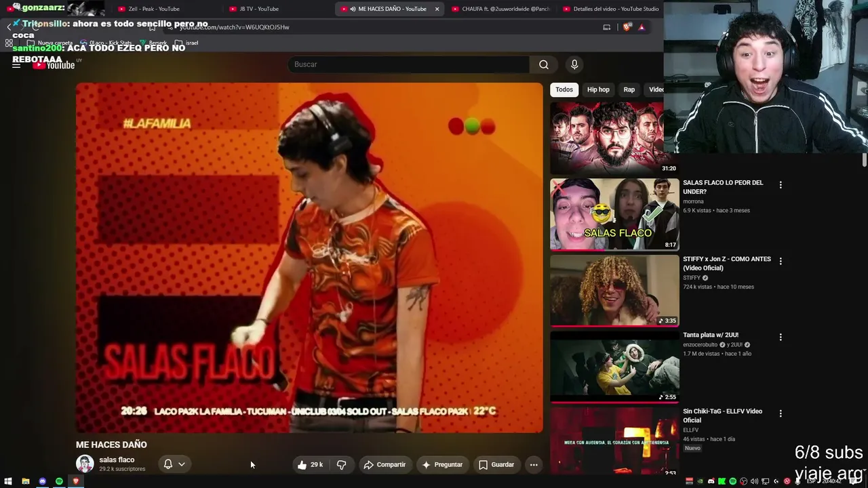The width and height of the screenshot is (868, 488).
Task: Select the Hip hop filter chip
Action: coord(598,89)
